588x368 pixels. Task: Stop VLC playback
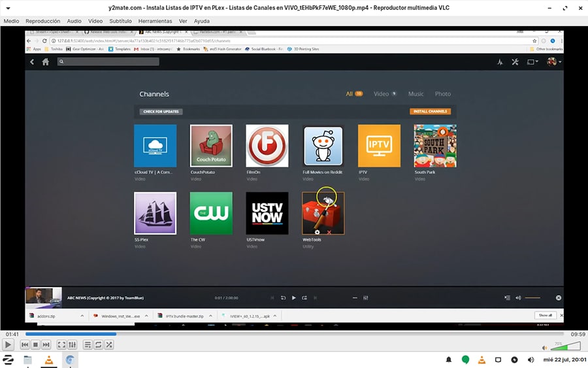coord(35,344)
